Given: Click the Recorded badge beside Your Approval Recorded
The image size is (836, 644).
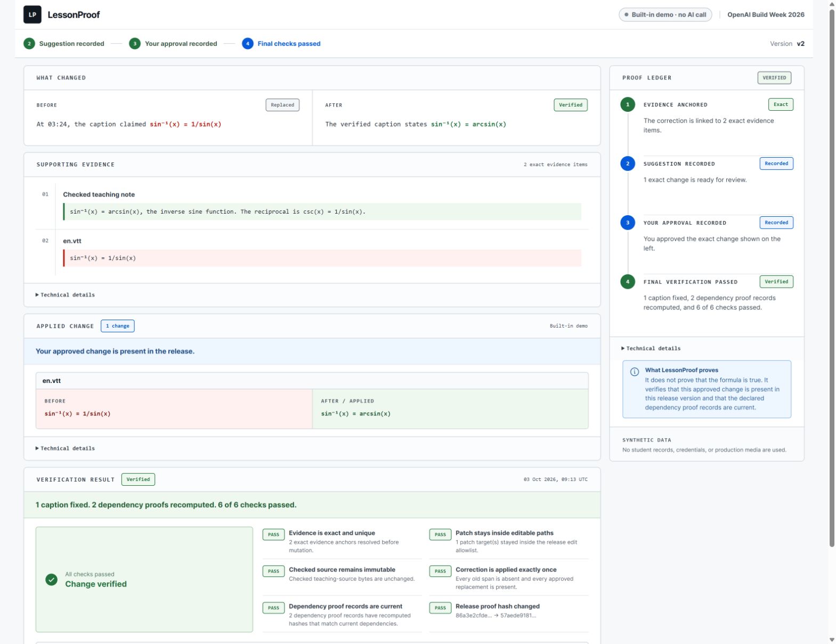Looking at the screenshot, I should pyautogui.click(x=776, y=223).
